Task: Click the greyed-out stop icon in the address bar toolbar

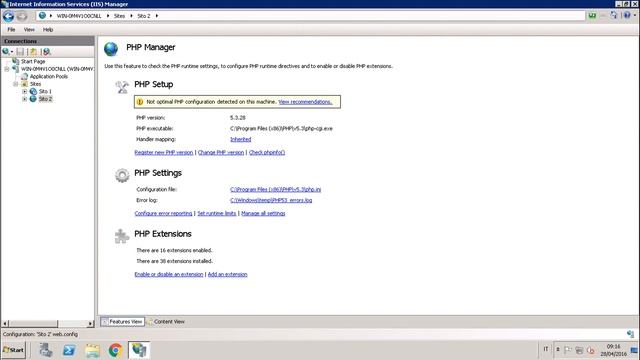Action: [603, 16]
